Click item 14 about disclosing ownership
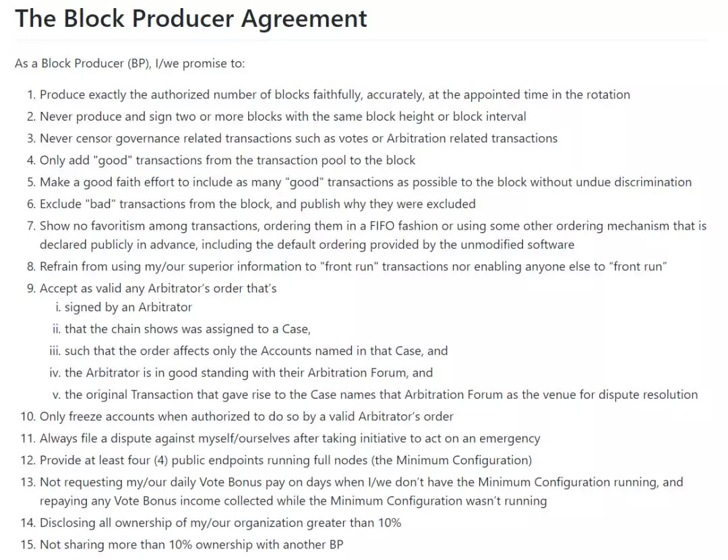The image size is (728, 560). click(220, 522)
